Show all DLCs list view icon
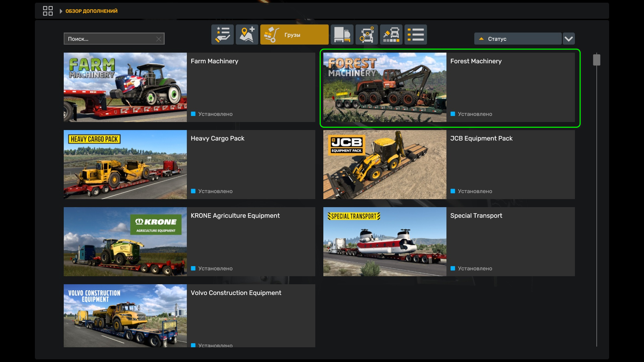The image size is (644, 362). [416, 35]
